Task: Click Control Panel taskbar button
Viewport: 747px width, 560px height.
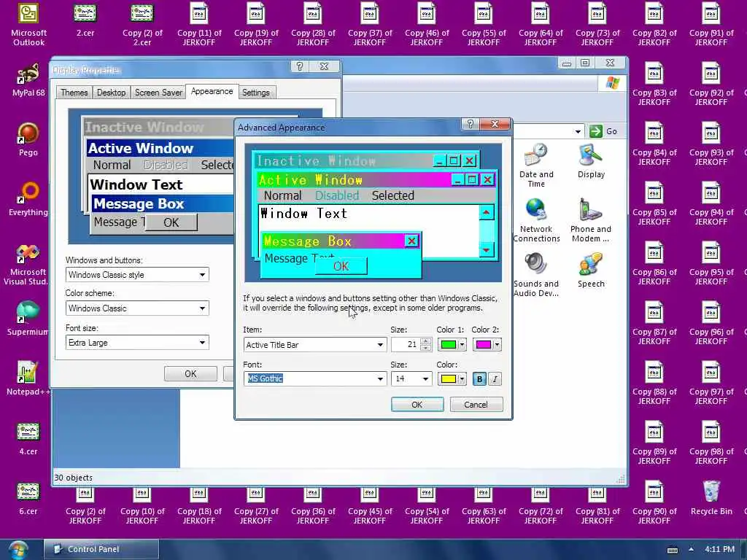Action: pyautogui.click(x=101, y=550)
